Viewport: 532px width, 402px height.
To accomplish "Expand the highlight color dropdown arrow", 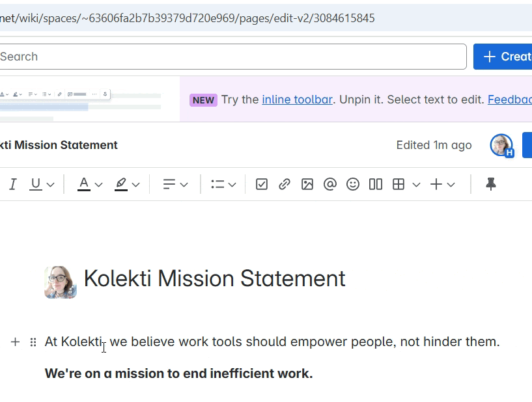I will tap(135, 185).
